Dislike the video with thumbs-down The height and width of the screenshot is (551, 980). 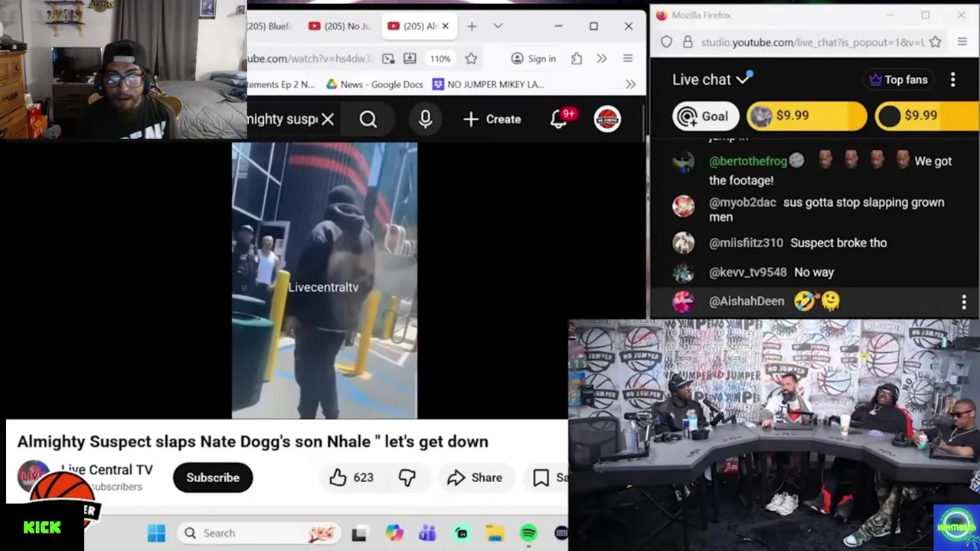[x=407, y=478]
